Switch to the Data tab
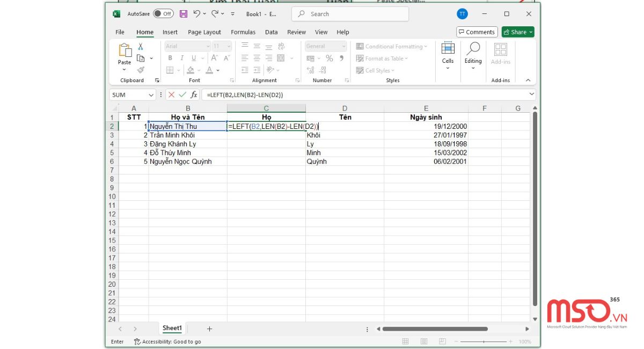 tap(272, 32)
